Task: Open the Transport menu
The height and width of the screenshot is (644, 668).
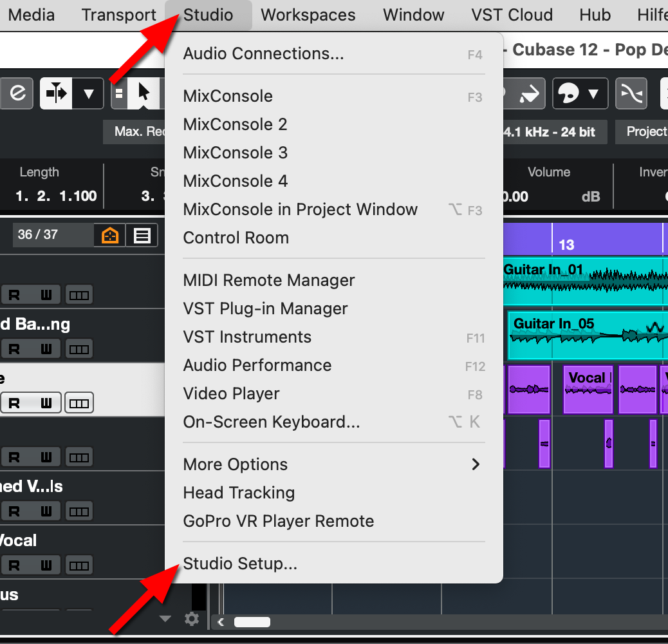Action: 118,15
